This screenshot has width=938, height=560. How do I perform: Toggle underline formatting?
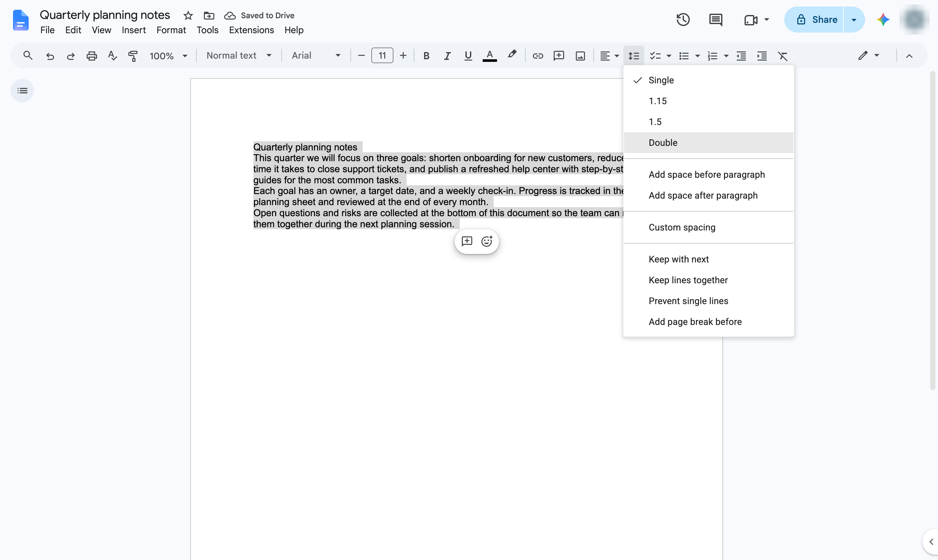(468, 56)
